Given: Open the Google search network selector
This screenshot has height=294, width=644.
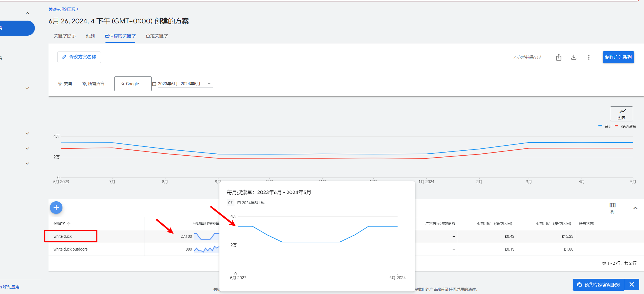Looking at the screenshot, I should point(133,84).
